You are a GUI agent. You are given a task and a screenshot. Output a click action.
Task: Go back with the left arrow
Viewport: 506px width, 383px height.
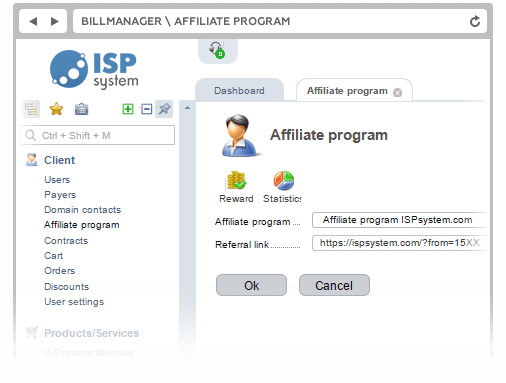[x=33, y=21]
